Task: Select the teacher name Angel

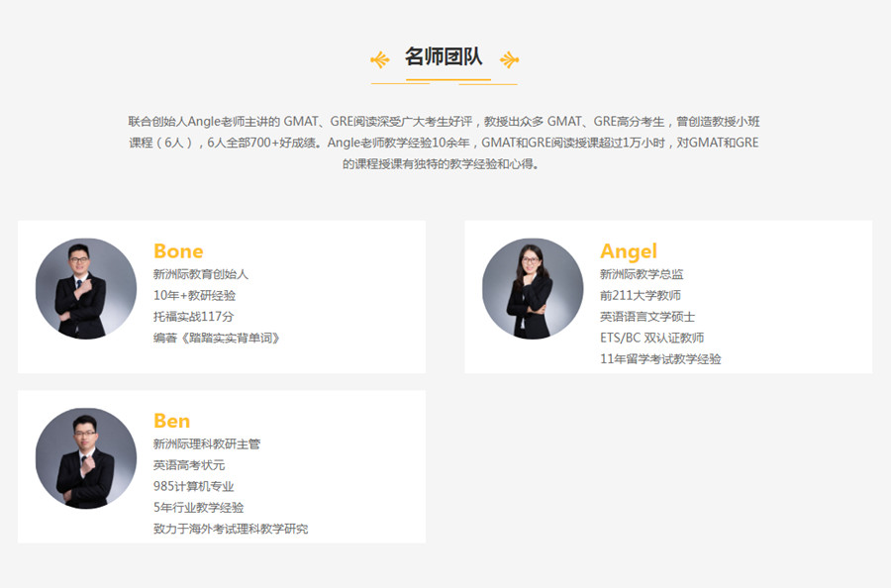Action: (x=628, y=251)
